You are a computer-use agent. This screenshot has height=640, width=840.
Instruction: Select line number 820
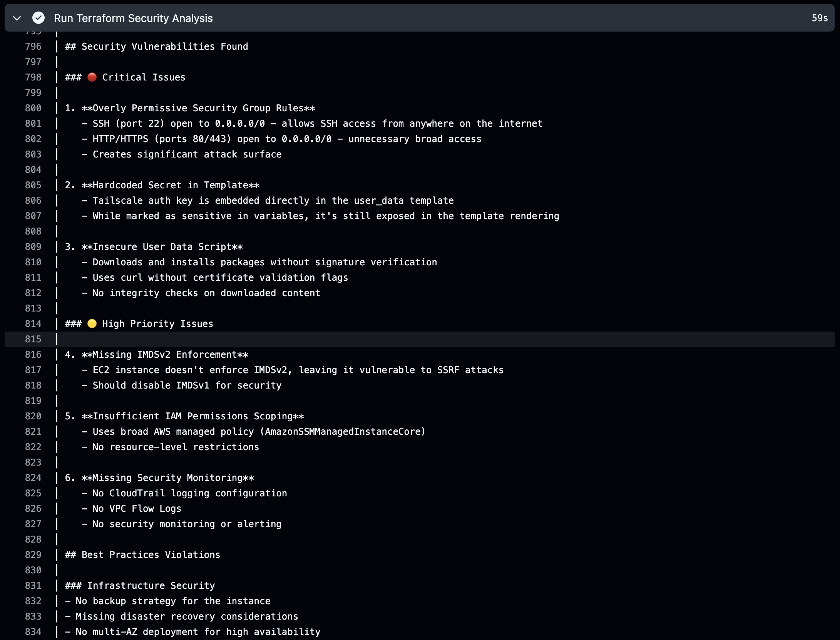[33, 416]
